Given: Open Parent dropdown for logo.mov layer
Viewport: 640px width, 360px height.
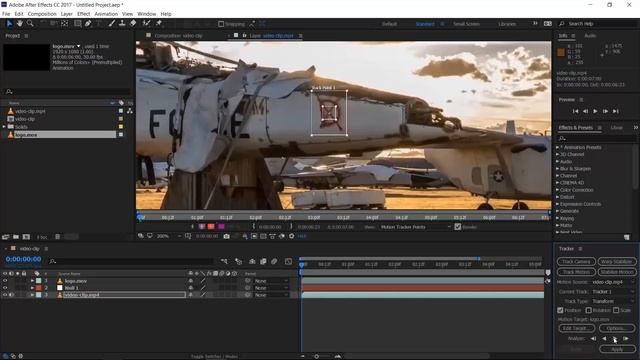Looking at the screenshot, I should coord(271,281).
